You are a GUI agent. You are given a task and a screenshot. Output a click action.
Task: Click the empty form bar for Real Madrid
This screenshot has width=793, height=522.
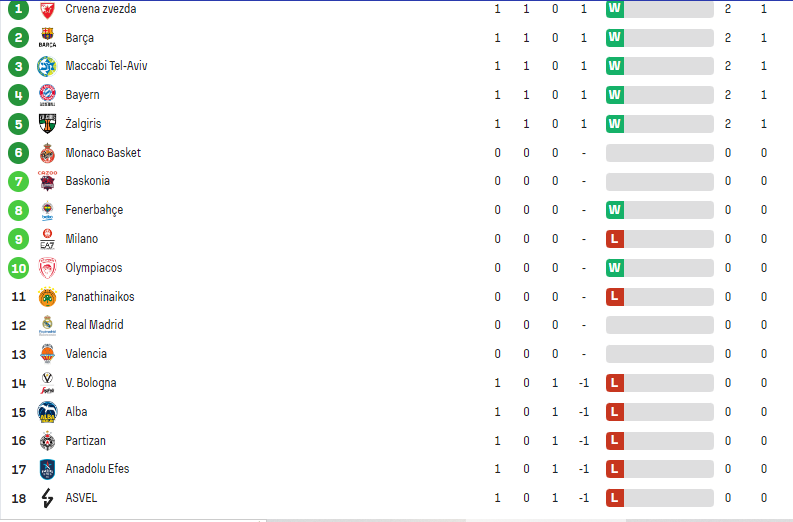tap(659, 325)
